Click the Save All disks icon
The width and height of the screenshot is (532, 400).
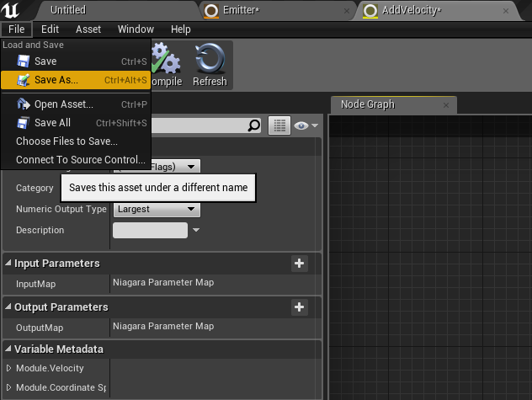click(x=24, y=123)
